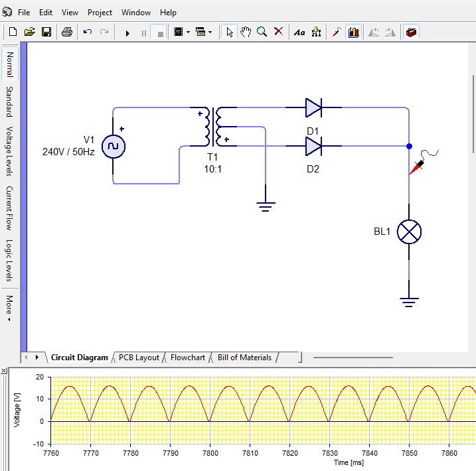Click the New document icon

tap(13, 32)
